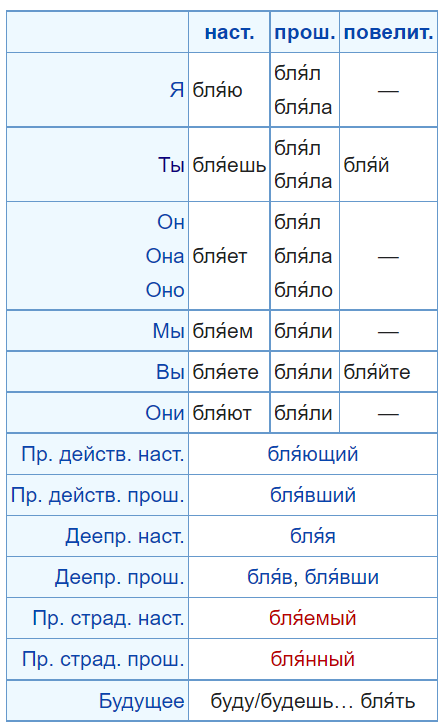The height and width of the screenshot is (728, 444).
Task: Click the 'Пр. действ. наст.' label link
Action: coord(103,454)
